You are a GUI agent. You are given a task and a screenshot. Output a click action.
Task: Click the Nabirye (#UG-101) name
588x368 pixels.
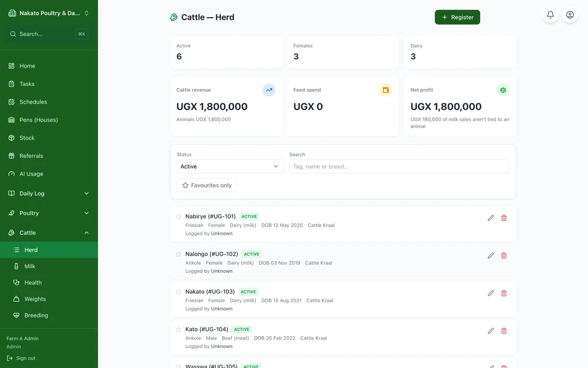pyautogui.click(x=211, y=216)
